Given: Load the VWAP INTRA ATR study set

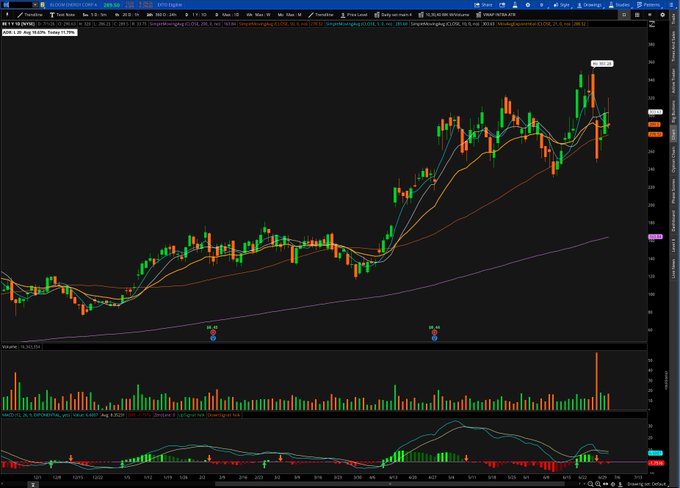Looking at the screenshot, I should pyautogui.click(x=496, y=15).
